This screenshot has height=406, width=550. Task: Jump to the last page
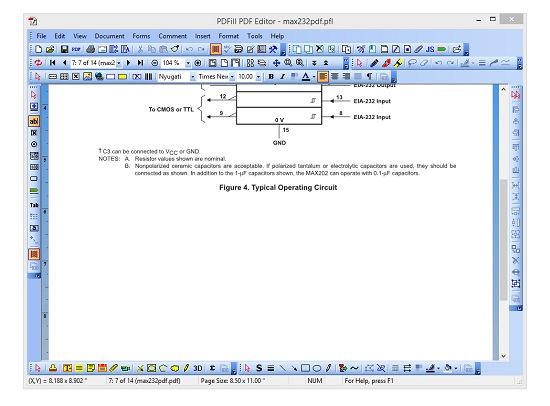point(140,63)
